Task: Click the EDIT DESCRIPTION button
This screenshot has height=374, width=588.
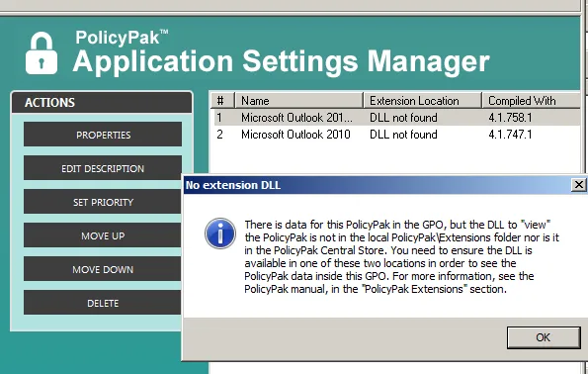Action: [x=103, y=168]
